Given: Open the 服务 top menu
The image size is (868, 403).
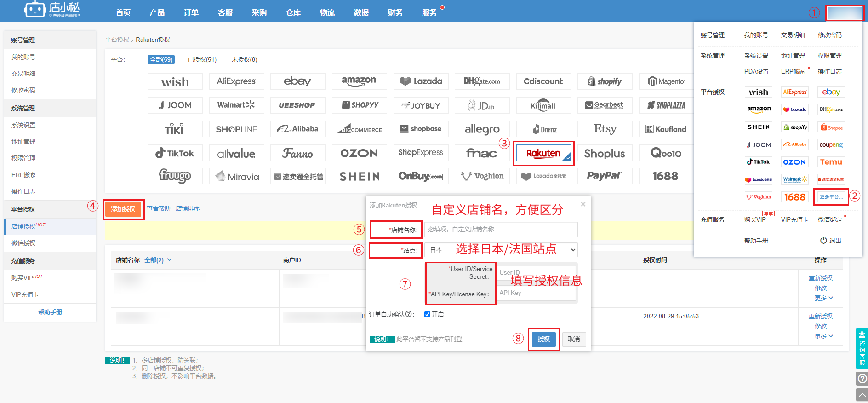Looking at the screenshot, I should point(429,12).
